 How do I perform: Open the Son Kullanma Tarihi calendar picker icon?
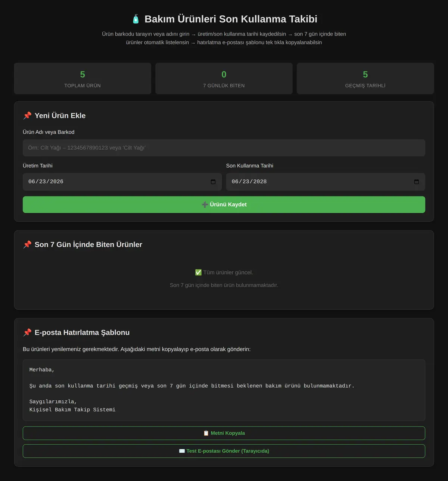click(417, 182)
